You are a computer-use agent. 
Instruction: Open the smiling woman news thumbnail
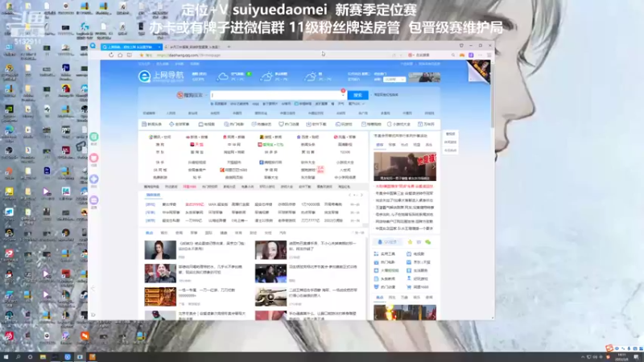click(x=270, y=250)
